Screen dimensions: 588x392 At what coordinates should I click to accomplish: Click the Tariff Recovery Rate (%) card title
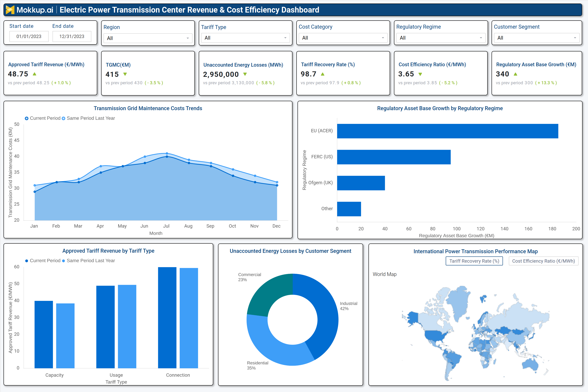[328, 64]
